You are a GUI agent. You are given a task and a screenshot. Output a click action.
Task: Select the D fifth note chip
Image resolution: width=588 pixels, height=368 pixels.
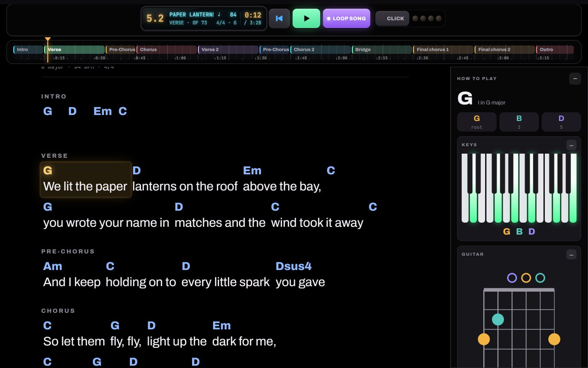pyautogui.click(x=561, y=122)
